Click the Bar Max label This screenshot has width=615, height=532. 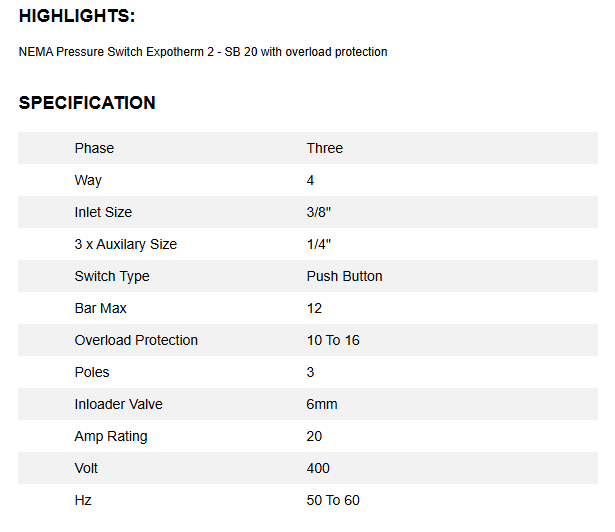(100, 308)
